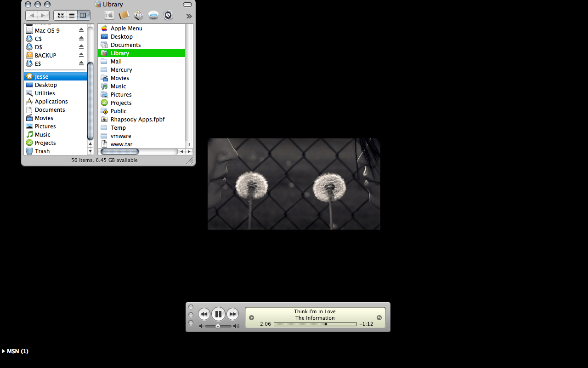Select vmware folder in column list
The height and width of the screenshot is (368, 588).
[141, 136]
